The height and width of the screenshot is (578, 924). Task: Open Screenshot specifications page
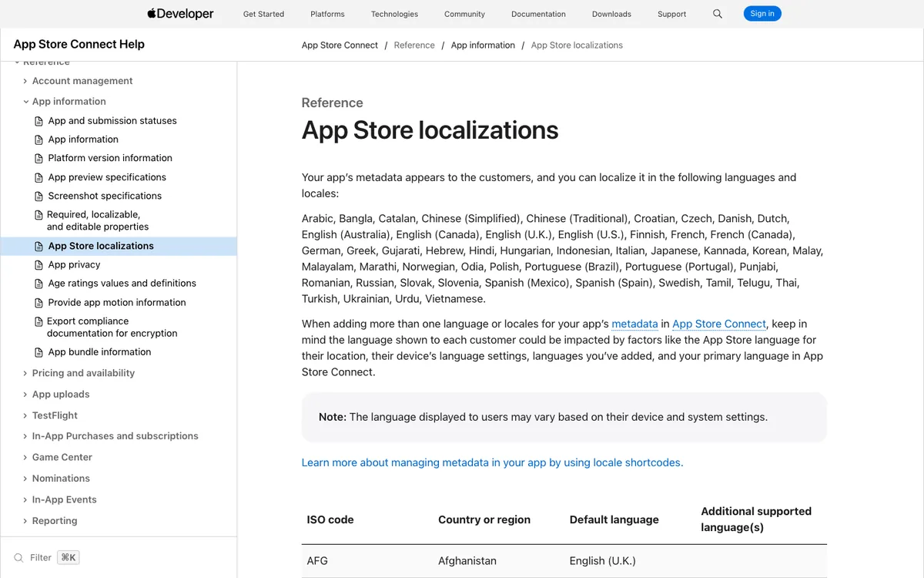105,196
